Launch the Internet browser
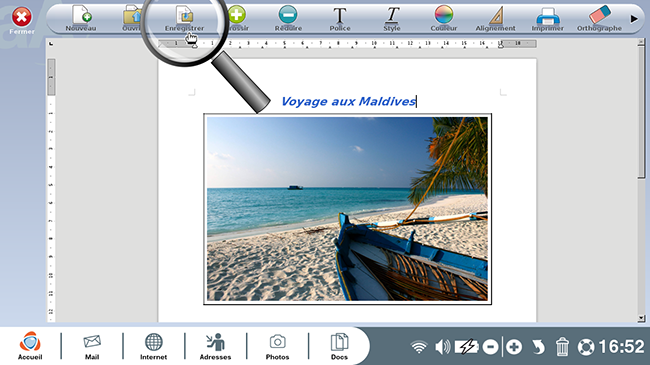 (153, 346)
